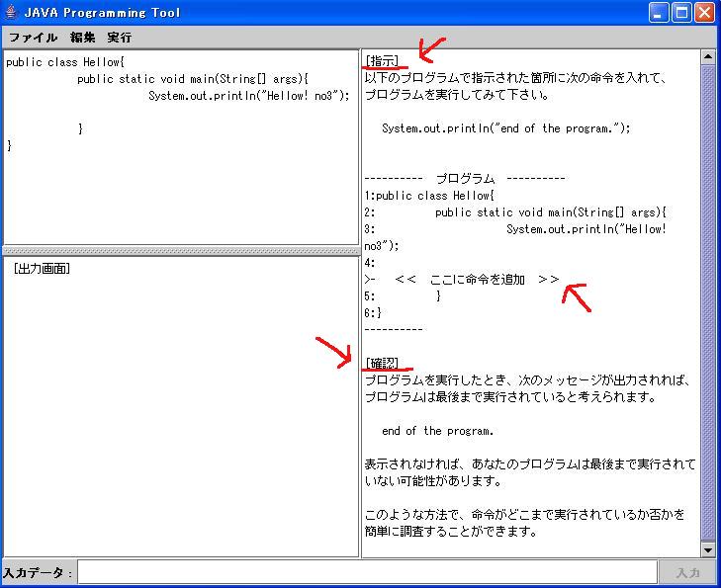
Task: Click the 'いない可能性があります。' sentence
Action: pos(433,481)
